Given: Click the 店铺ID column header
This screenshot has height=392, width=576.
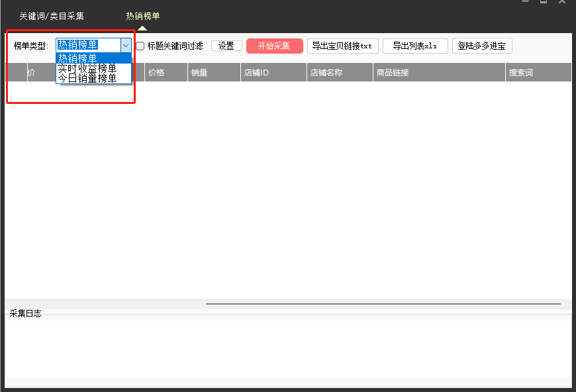Looking at the screenshot, I should (273, 72).
